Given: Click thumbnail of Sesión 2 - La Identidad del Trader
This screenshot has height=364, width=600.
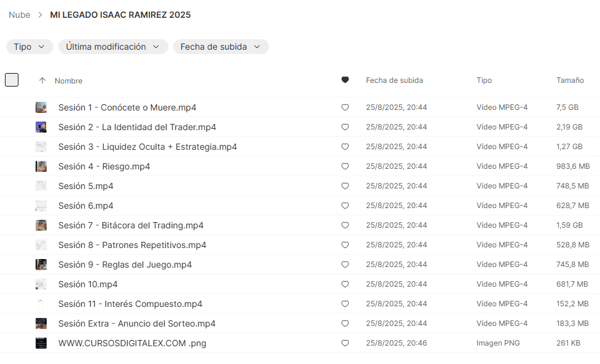Looking at the screenshot, I should (x=41, y=127).
